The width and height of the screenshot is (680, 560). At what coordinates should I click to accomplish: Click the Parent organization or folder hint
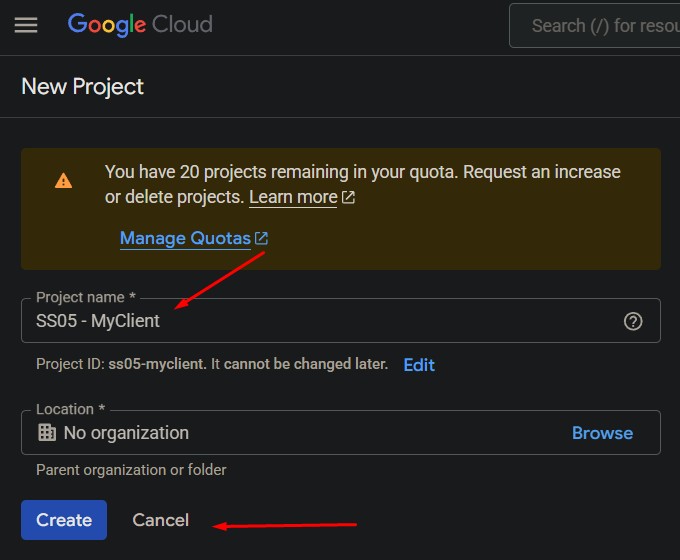[131, 470]
